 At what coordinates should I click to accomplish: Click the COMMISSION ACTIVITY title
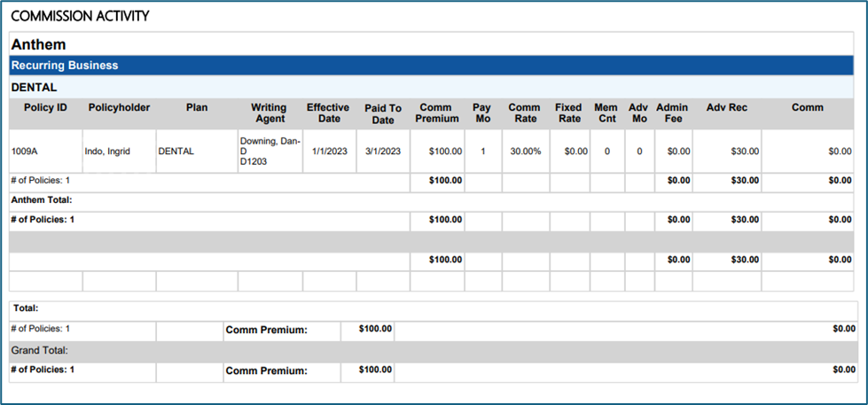click(80, 16)
